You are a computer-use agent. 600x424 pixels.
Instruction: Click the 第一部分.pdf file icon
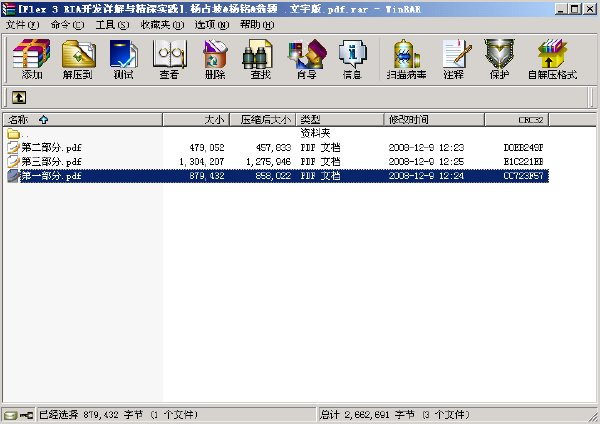(13, 176)
